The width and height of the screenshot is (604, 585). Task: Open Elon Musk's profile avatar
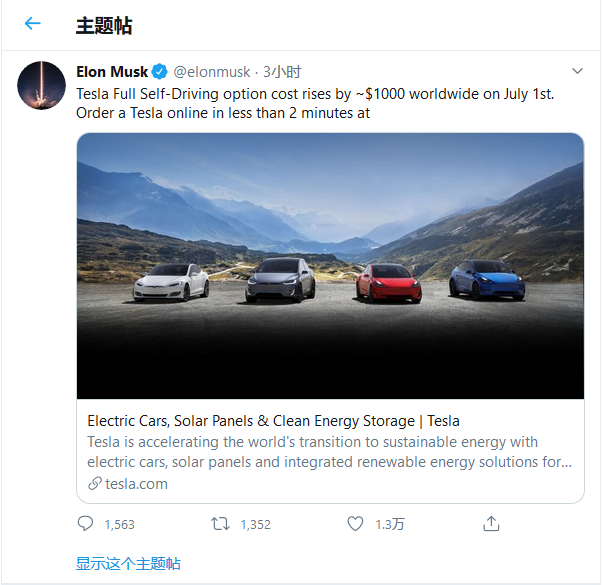(x=42, y=86)
